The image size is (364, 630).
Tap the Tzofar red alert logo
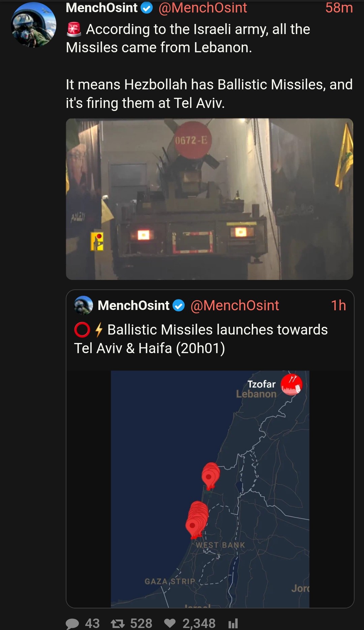292,384
